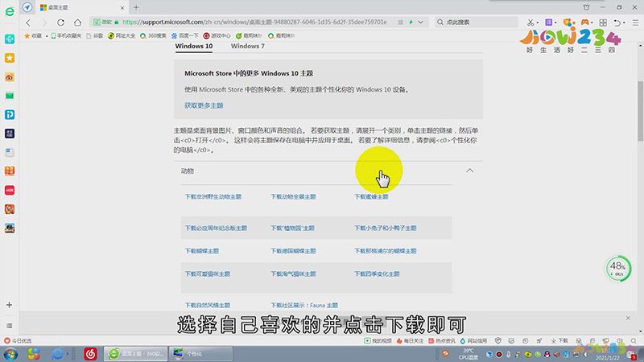
Task: Open the browser main menu hamburger icon
Action: [x=635, y=23]
